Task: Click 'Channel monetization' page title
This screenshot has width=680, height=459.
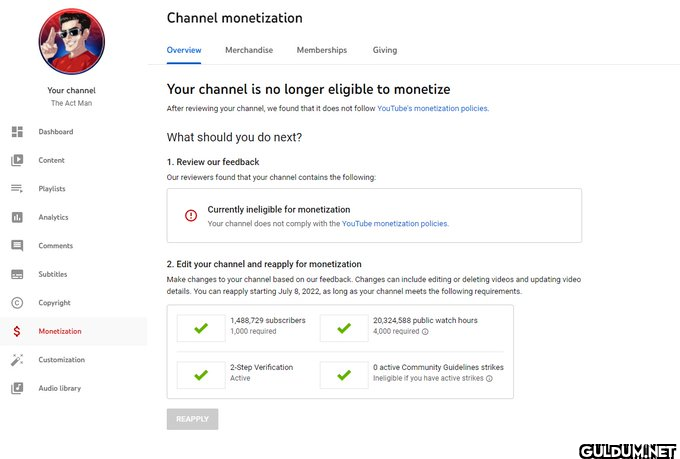Action: tap(235, 18)
